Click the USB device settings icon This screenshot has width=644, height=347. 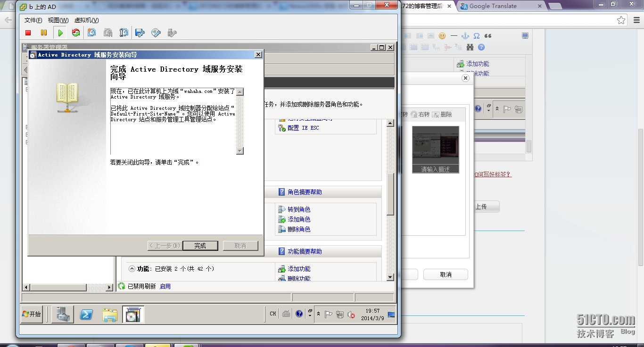point(172,33)
